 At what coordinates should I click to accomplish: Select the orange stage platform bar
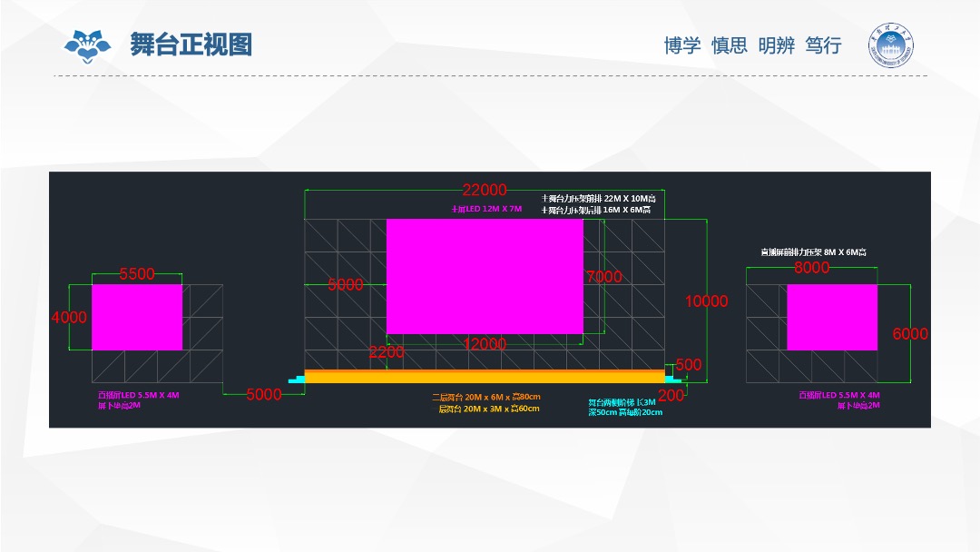485,375
